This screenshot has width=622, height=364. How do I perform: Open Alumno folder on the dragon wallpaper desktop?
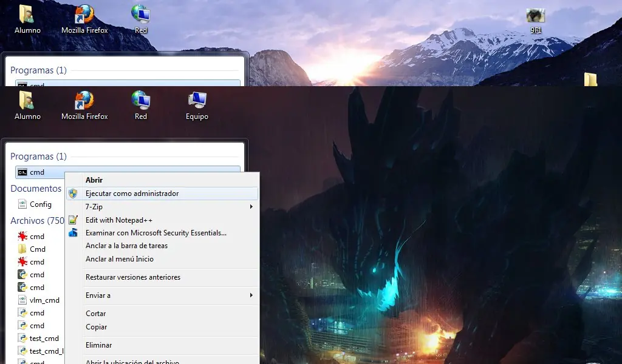pyautogui.click(x=27, y=106)
